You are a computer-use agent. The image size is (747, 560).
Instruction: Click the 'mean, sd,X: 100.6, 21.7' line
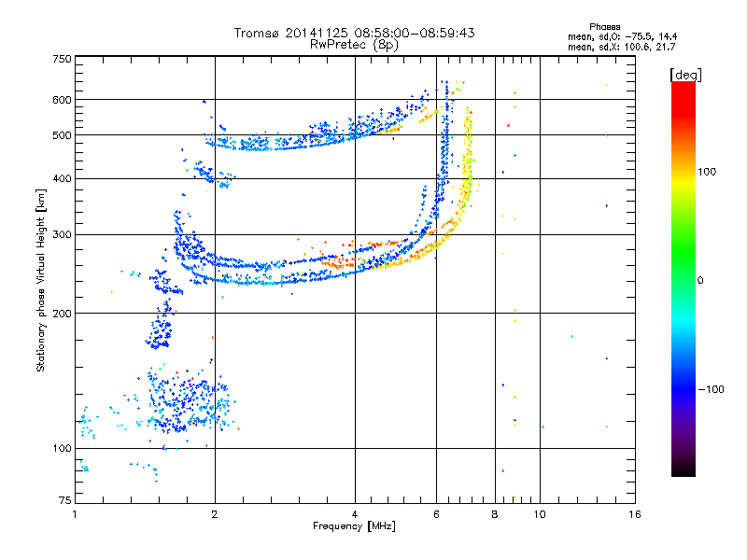[621, 47]
